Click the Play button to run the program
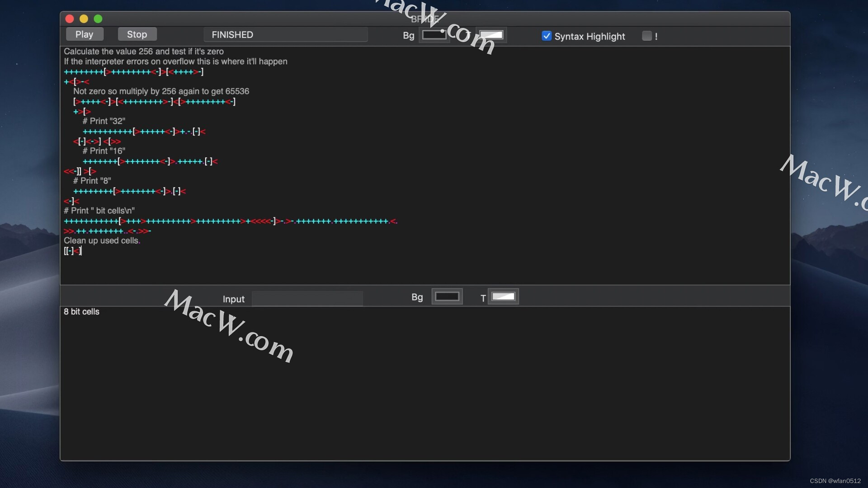Screen dimensions: 868x488 coord(84,34)
